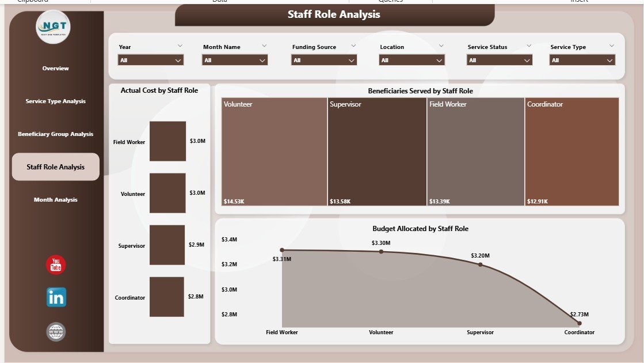
Task: Navigate to Month Analysis page
Action: click(55, 200)
